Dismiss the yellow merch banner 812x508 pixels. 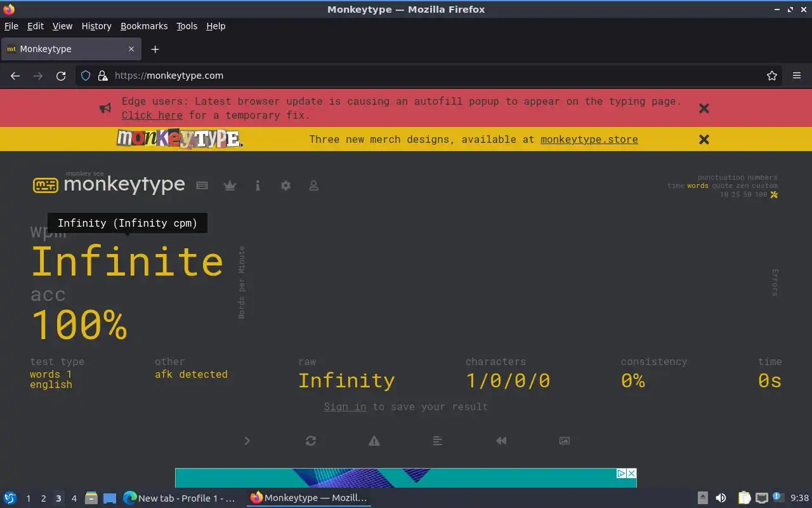(x=704, y=139)
